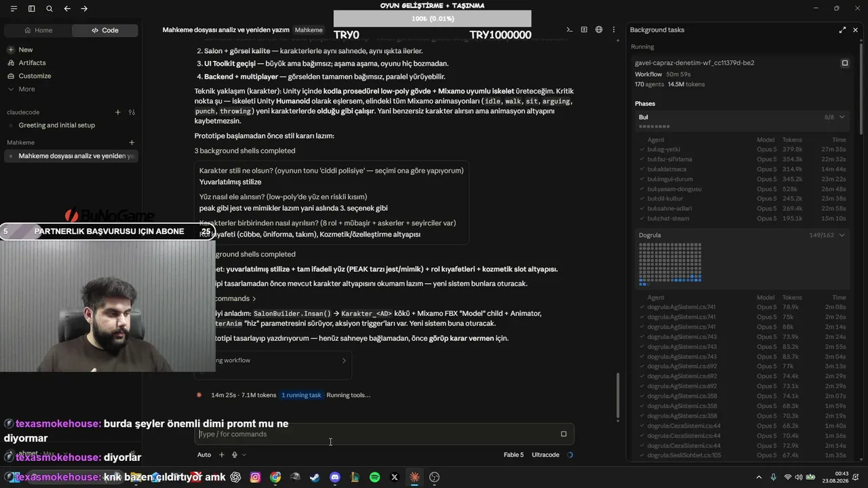868x488 pixels.
Task: Open the microphone options dropdown arrow
Action: [244, 455]
